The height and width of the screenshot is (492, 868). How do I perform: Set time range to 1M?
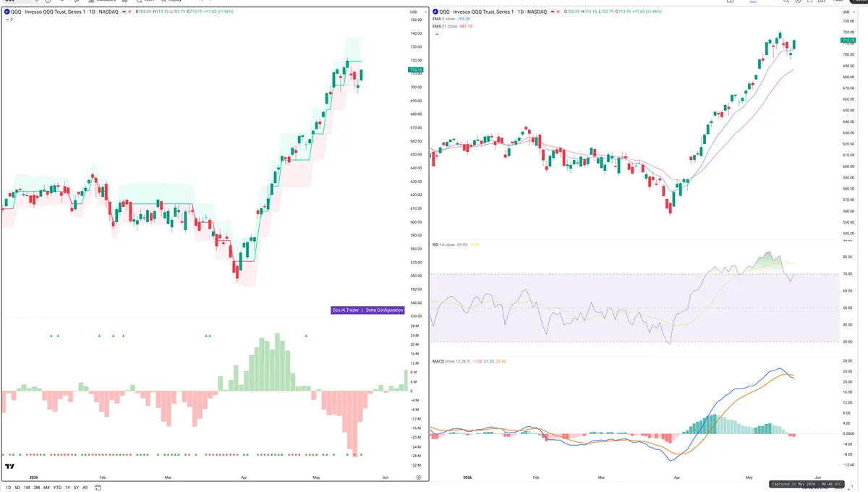pos(27,488)
